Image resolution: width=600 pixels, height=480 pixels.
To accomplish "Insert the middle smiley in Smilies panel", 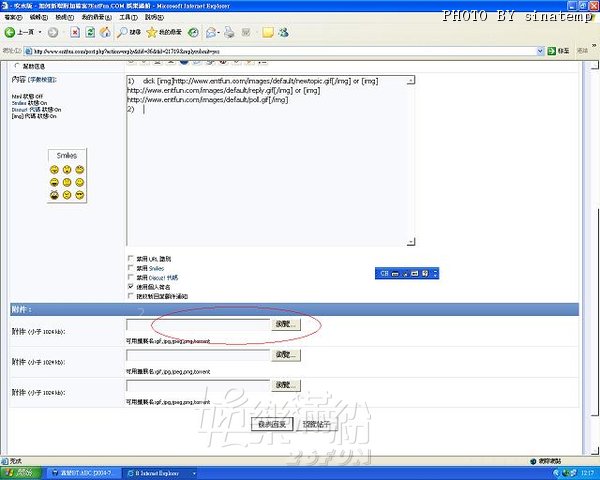I will pyautogui.click(x=66, y=181).
